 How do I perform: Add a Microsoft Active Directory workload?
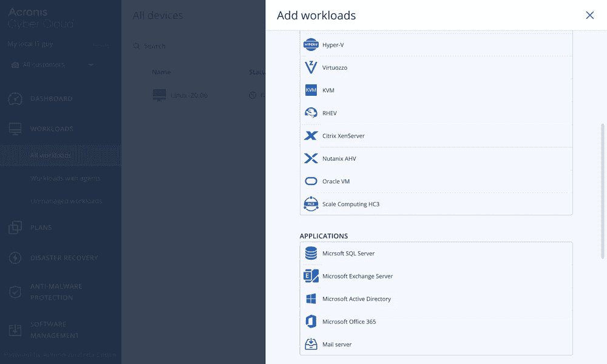tap(356, 299)
